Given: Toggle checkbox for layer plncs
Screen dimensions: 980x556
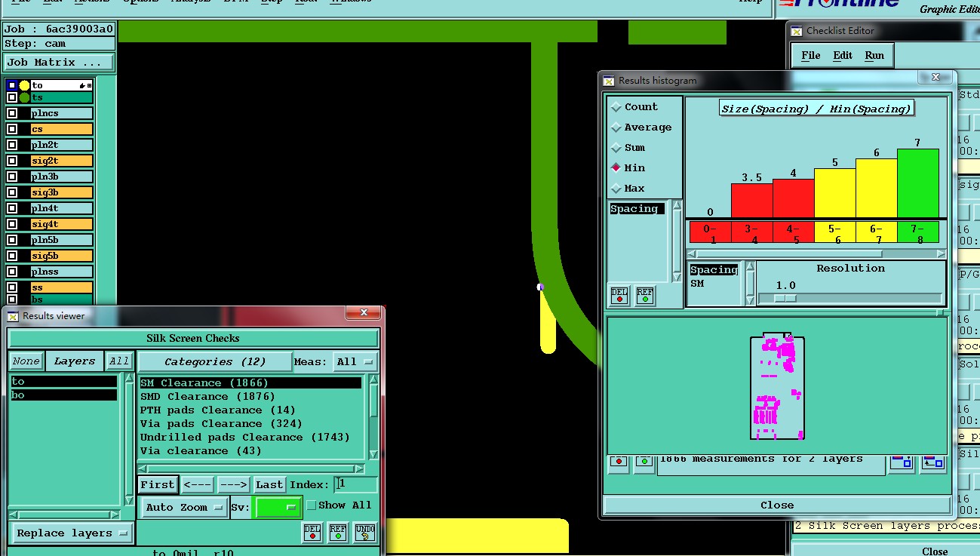Looking at the screenshot, I should (11, 113).
